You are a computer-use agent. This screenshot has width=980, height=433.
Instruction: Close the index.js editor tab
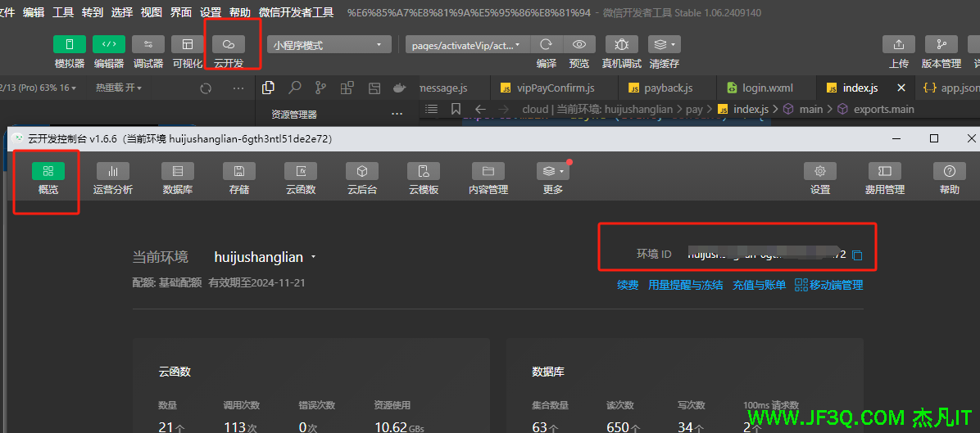click(901, 88)
